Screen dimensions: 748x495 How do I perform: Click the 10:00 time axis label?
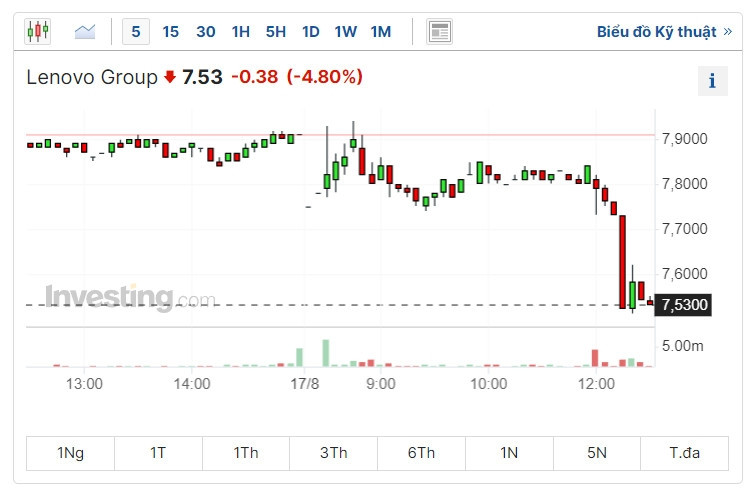pyautogui.click(x=488, y=384)
